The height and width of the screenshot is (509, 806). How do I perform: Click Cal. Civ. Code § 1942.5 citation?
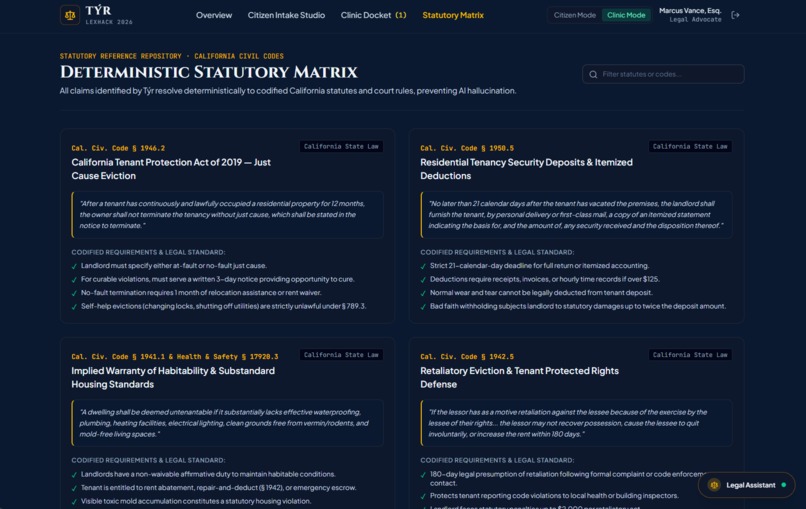pos(467,356)
